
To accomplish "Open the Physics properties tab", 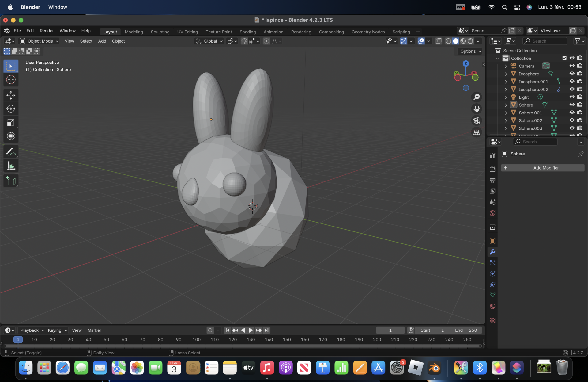I will 492,274.
